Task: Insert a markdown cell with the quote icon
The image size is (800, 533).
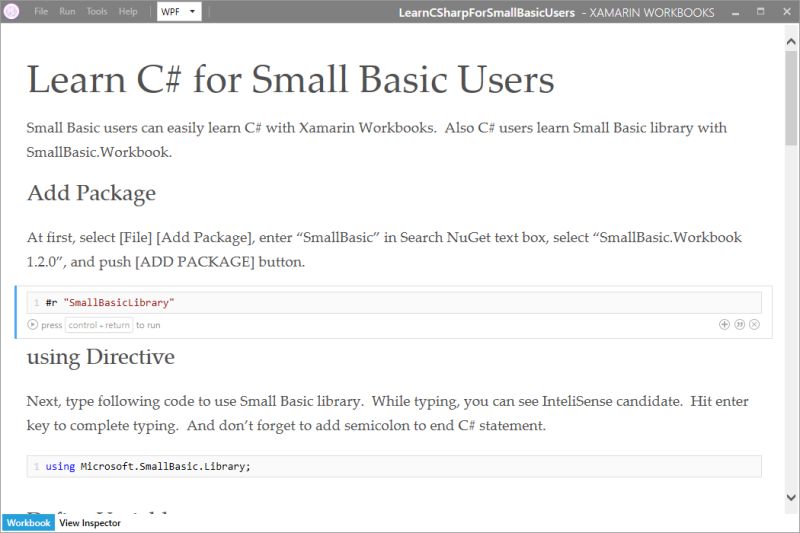Action: pyautogui.click(x=739, y=324)
